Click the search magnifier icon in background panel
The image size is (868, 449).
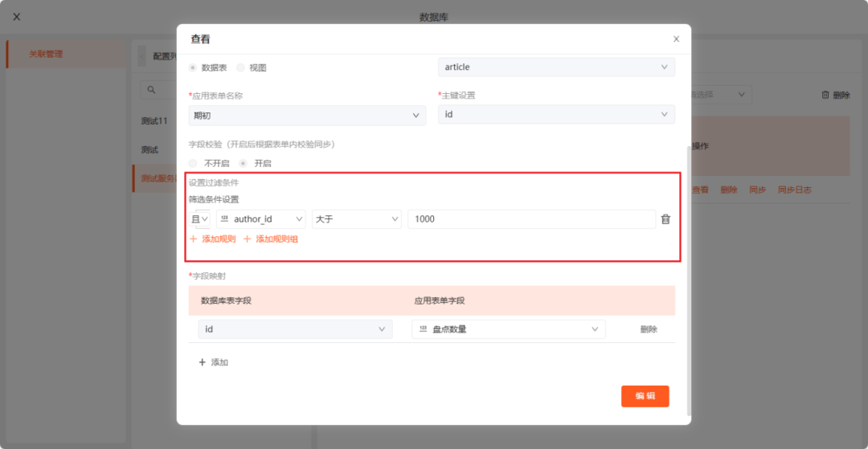point(151,90)
